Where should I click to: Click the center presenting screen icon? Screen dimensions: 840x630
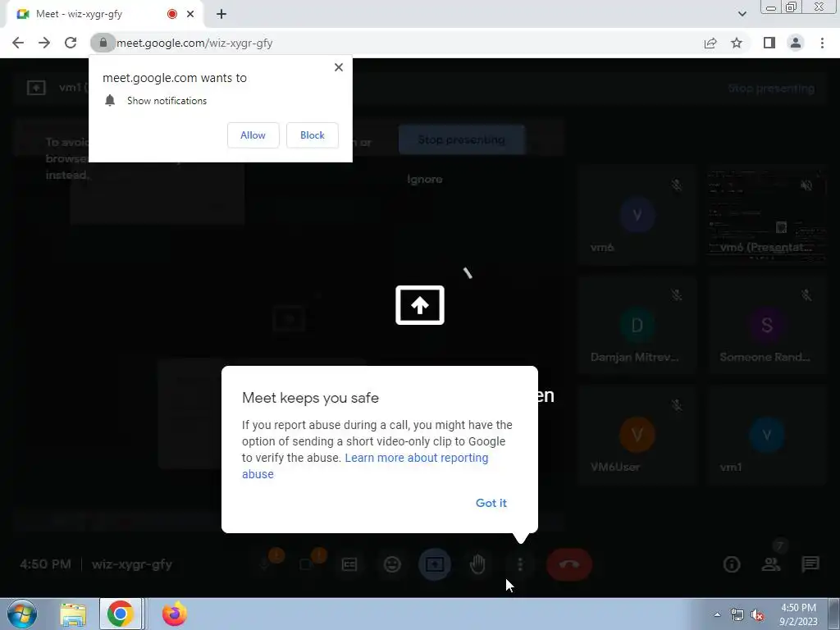420,305
